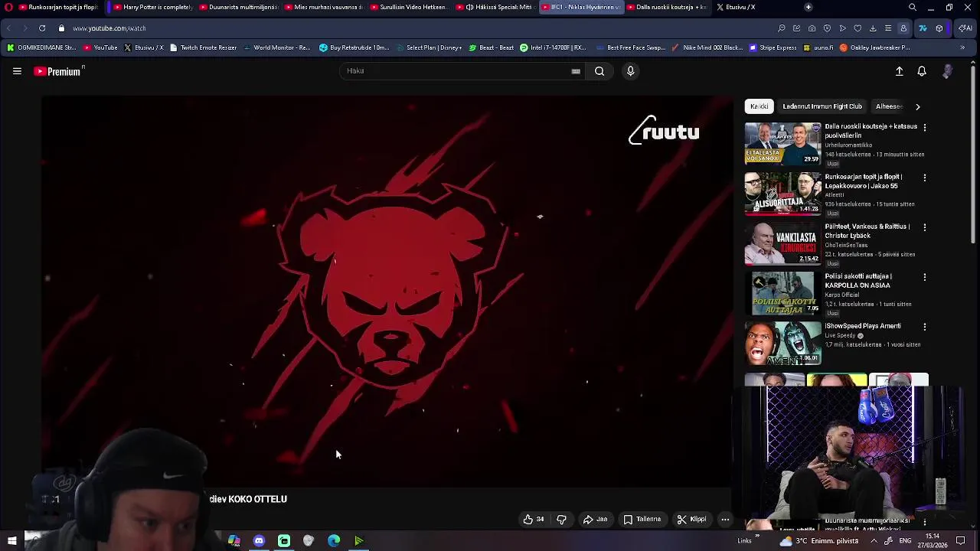Screen dimensions: 980x551
Task: Open more actions three-dot menu below video
Action: coord(725,519)
